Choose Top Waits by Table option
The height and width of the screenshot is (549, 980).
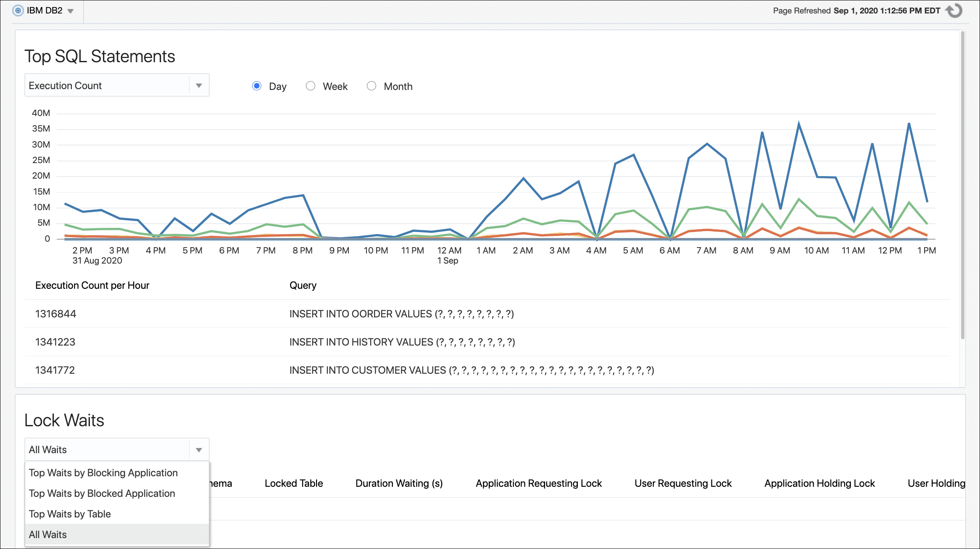pos(69,514)
